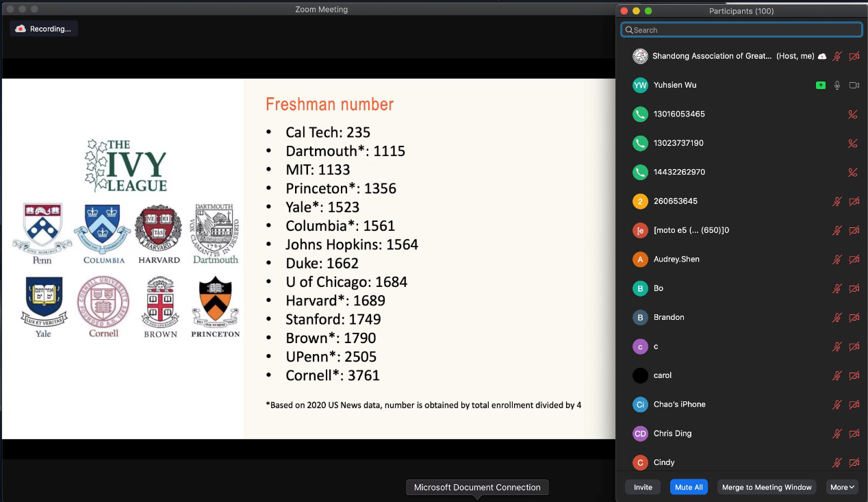
Task: Click Microsoft Document Connection tooltip label
Action: click(477, 488)
